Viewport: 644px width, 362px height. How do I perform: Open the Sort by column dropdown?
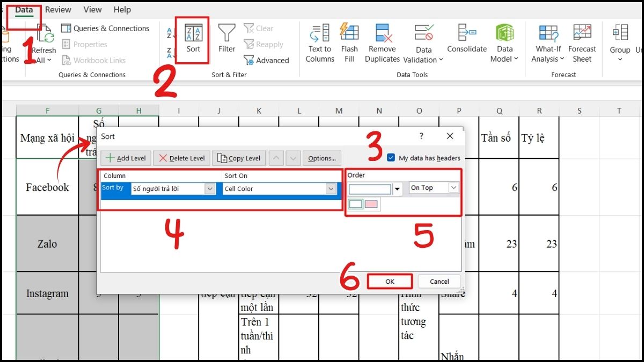click(x=210, y=189)
